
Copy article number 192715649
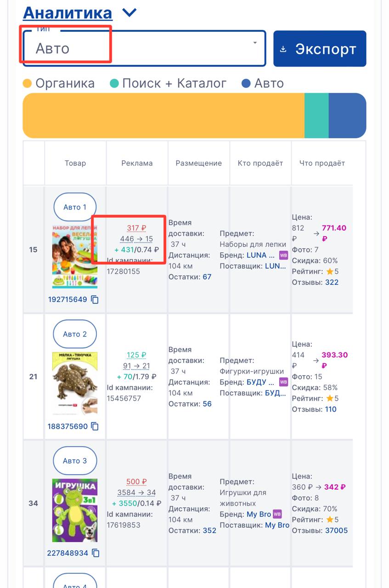click(95, 300)
